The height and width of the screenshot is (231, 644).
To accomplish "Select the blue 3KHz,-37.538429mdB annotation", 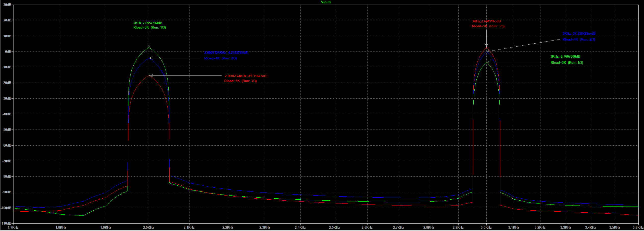I will point(579,34).
